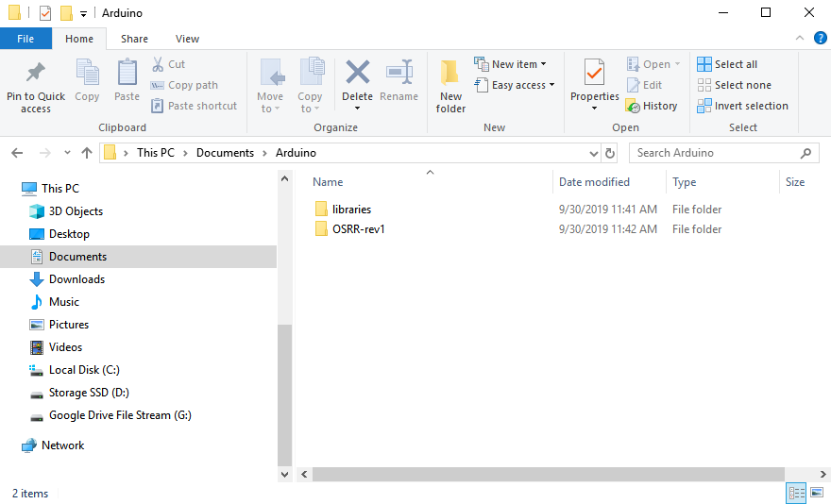831x504 pixels.
Task: Open the address bar history dropdown
Action: click(x=594, y=153)
